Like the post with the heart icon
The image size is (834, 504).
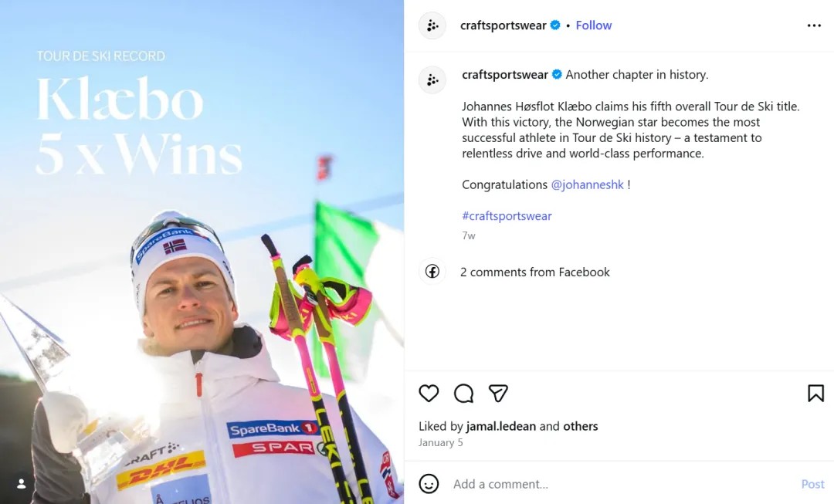click(x=429, y=394)
